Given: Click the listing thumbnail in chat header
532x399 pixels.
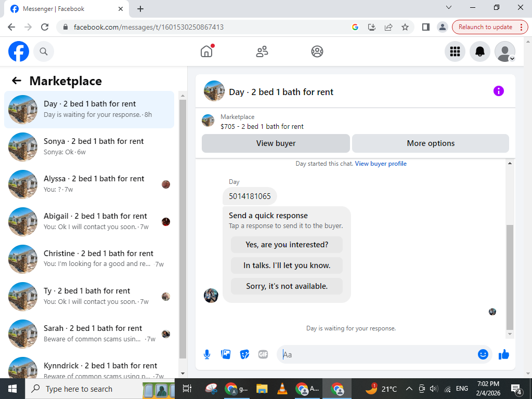Looking at the screenshot, I should pos(214,91).
